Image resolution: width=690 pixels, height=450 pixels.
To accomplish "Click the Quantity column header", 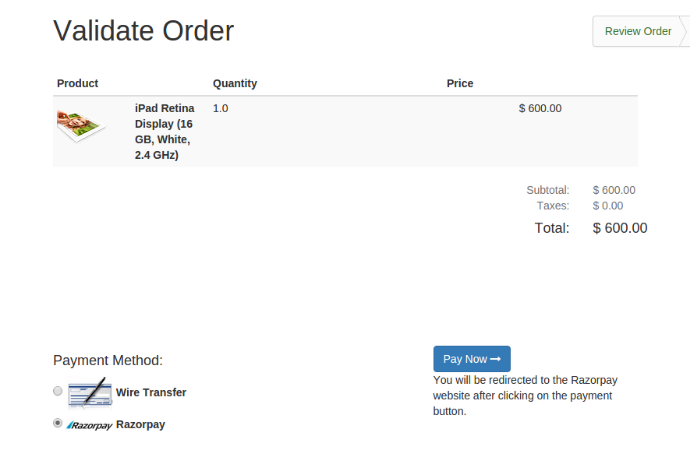I will coord(235,83).
